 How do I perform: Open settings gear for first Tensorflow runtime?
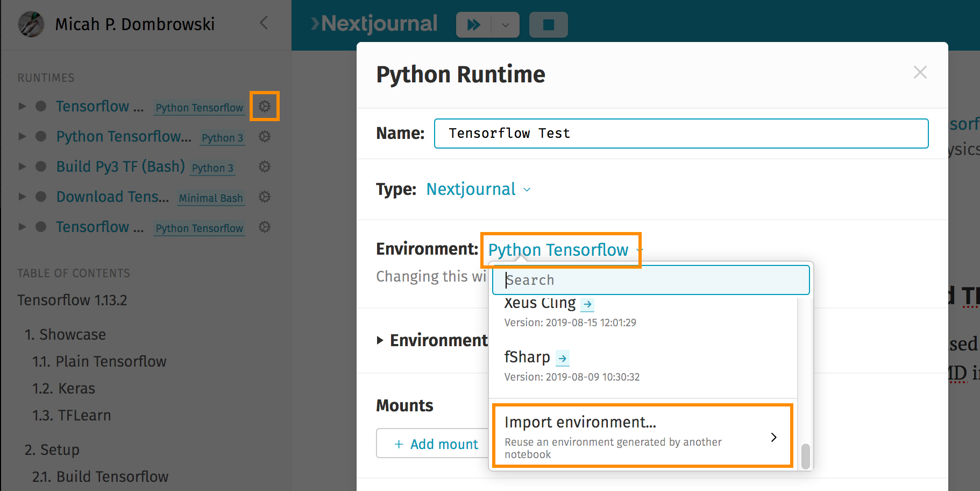[264, 106]
